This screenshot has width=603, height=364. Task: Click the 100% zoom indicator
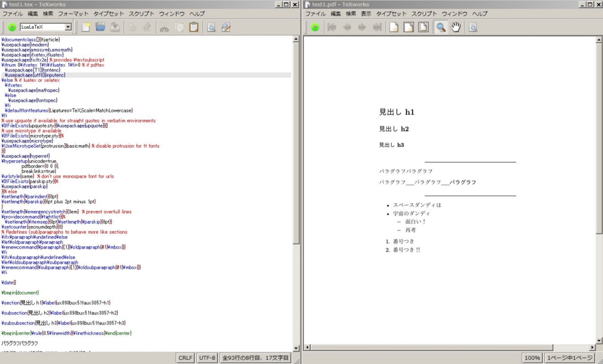point(532,358)
